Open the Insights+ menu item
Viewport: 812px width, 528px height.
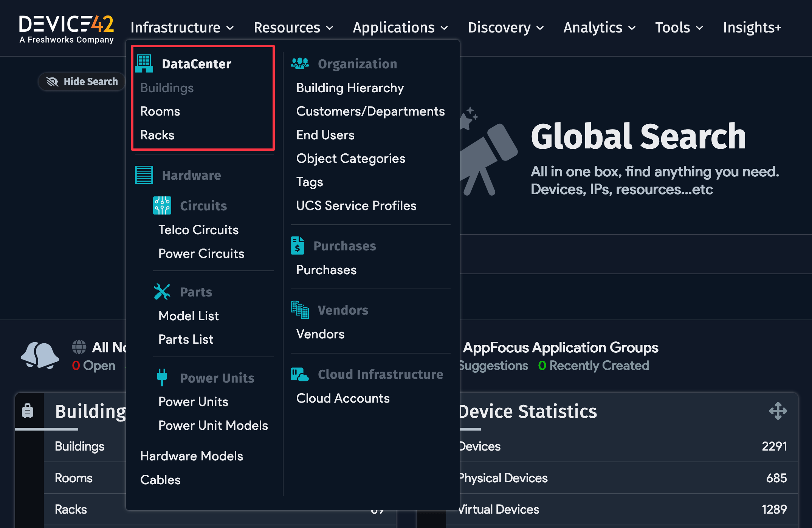752,27
